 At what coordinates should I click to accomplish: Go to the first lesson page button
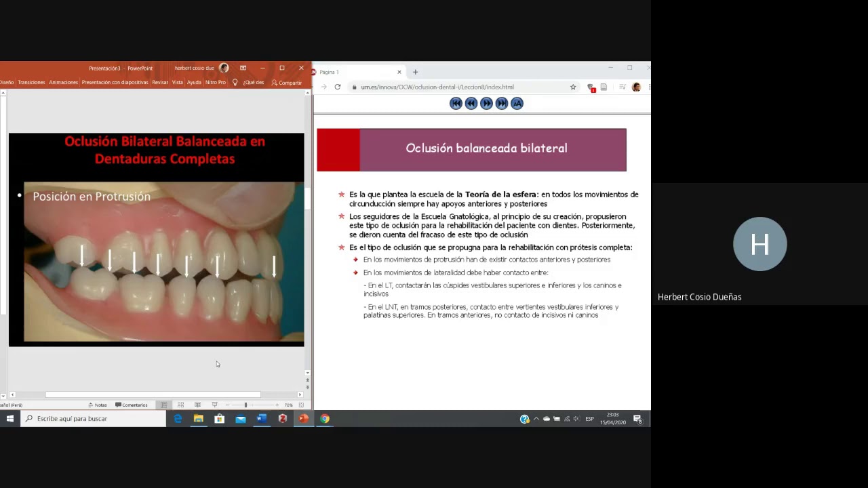pos(456,103)
